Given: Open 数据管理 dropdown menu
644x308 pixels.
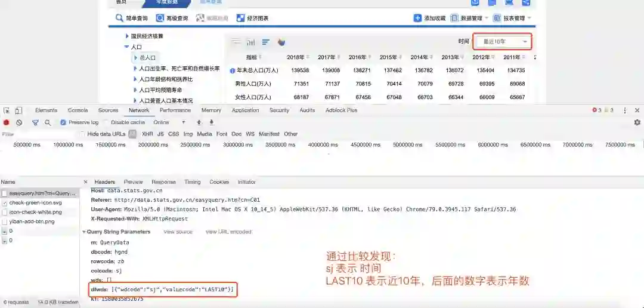Looking at the screenshot, I should [469, 18].
